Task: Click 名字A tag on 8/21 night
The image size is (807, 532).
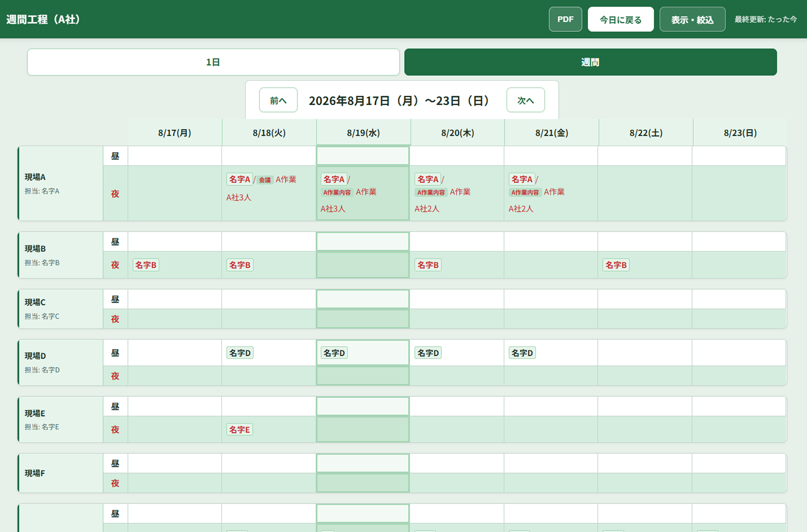Action: [x=522, y=179]
